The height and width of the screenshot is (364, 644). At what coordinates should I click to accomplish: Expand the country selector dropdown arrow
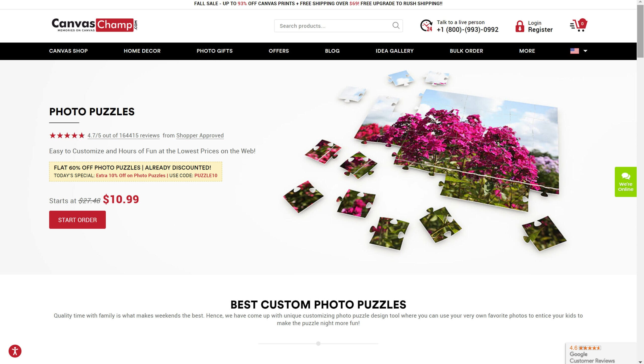tap(585, 51)
